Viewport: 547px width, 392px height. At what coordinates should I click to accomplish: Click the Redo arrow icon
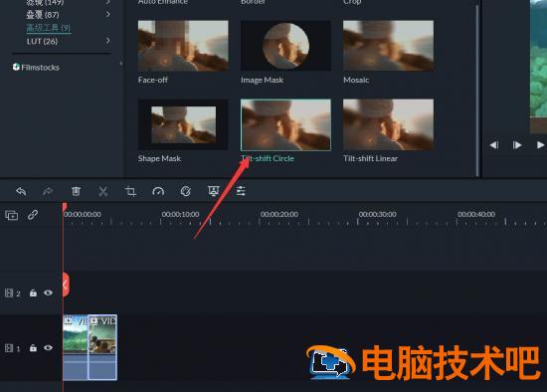[48, 191]
